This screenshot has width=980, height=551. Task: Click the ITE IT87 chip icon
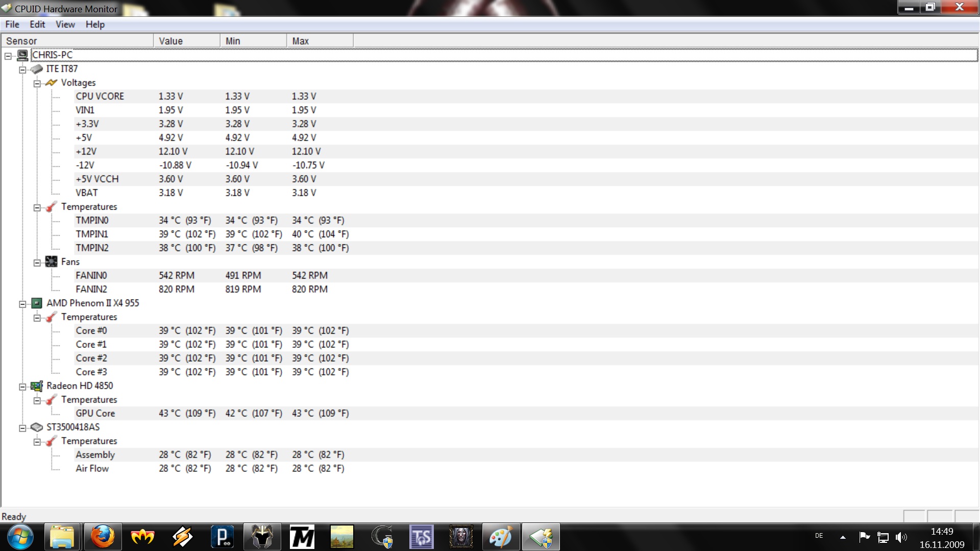pyautogui.click(x=37, y=69)
